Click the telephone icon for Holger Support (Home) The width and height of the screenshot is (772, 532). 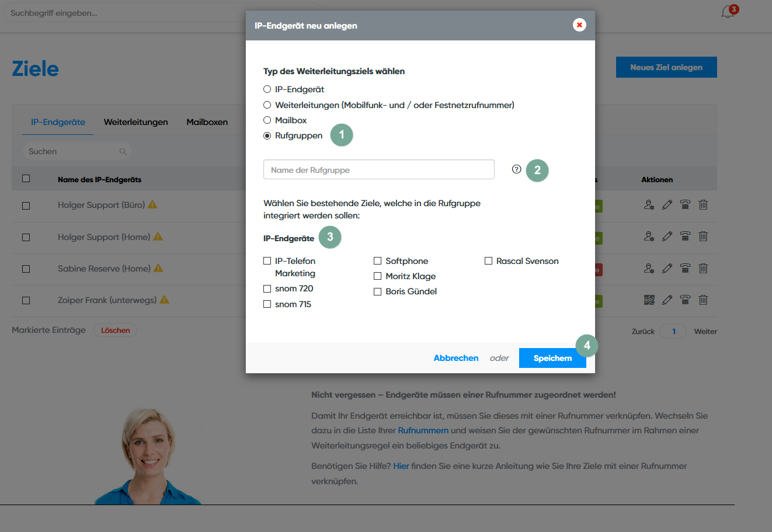click(x=685, y=237)
